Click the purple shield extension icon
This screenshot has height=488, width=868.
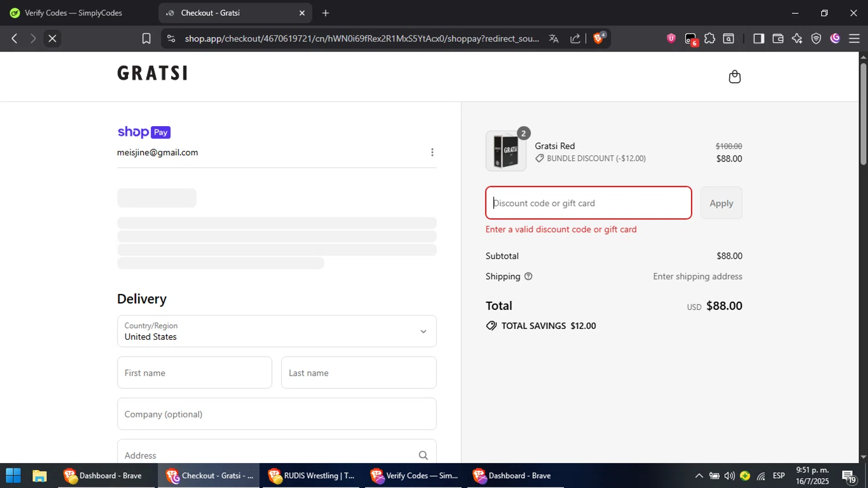point(671,38)
